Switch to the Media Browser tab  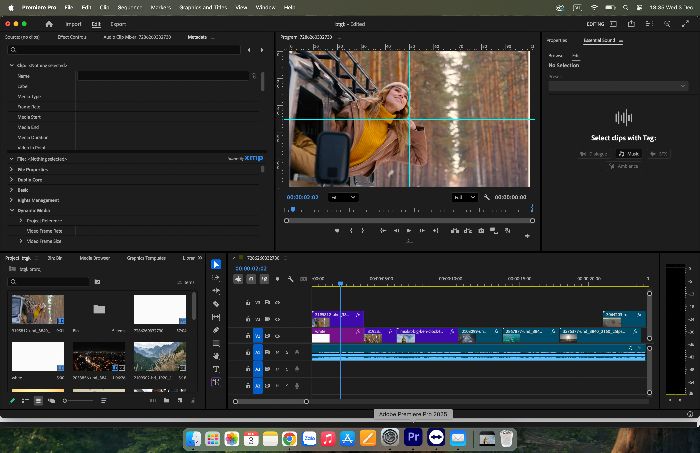click(x=95, y=258)
